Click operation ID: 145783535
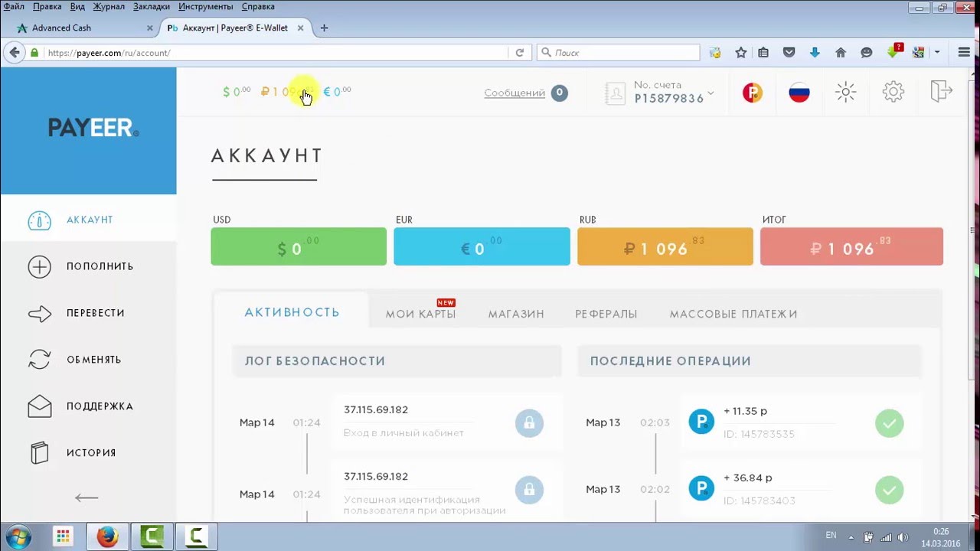The width and height of the screenshot is (980, 551). 759,434
